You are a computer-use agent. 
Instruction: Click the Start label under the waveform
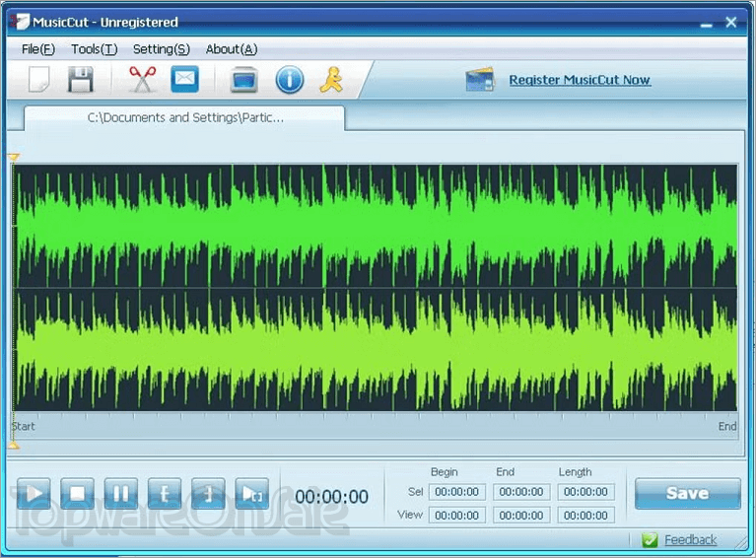23,426
